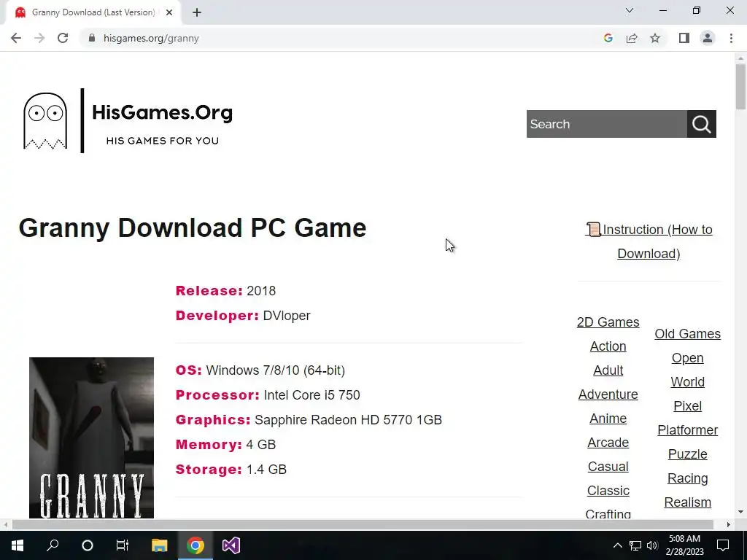
Task: Click the Graphics: Sapphire Radeon HD 5770 line
Action: (309, 419)
